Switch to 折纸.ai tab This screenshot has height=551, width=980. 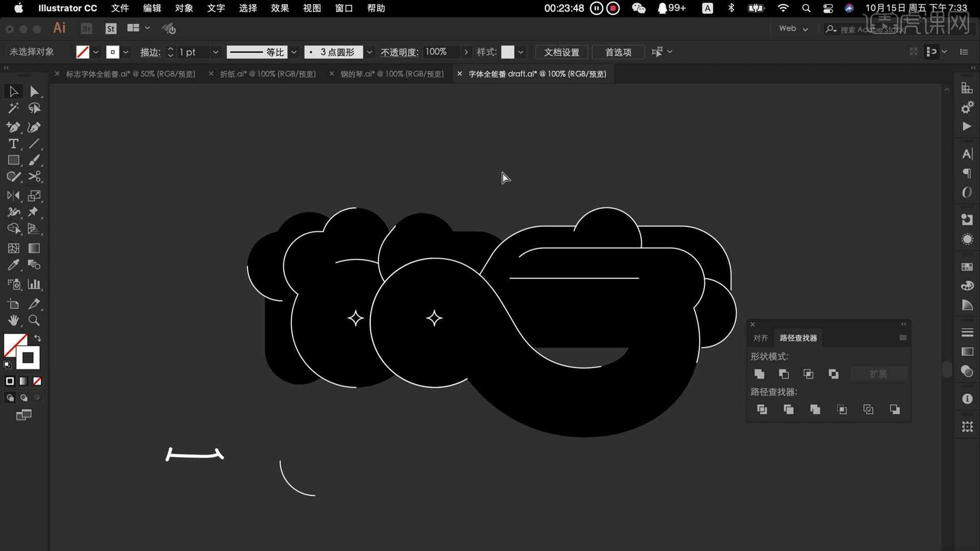pos(267,73)
